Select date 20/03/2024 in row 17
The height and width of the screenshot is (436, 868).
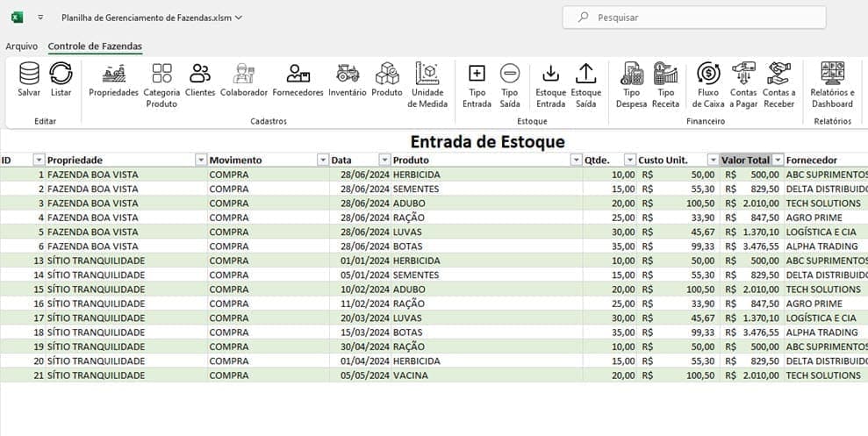point(361,318)
